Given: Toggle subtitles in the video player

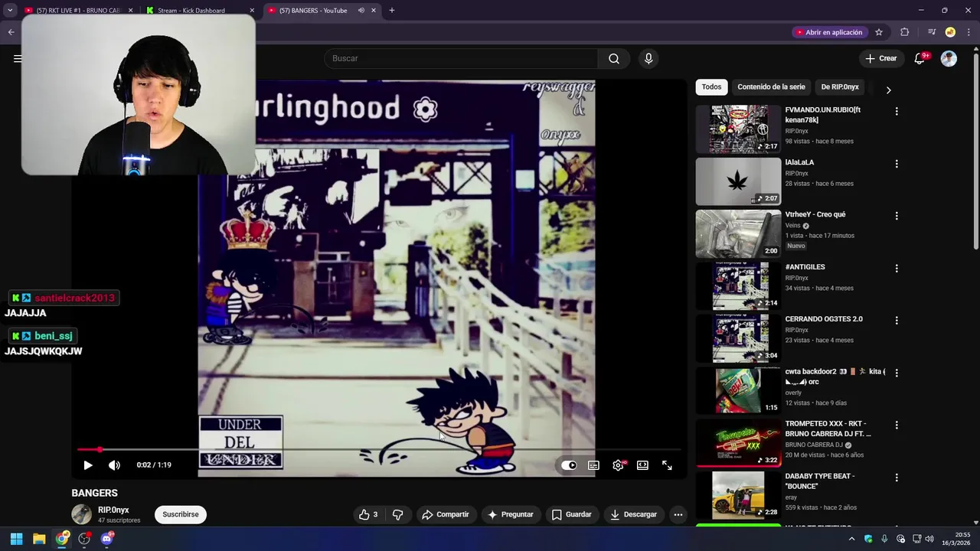Looking at the screenshot, I should pos(593,465).
